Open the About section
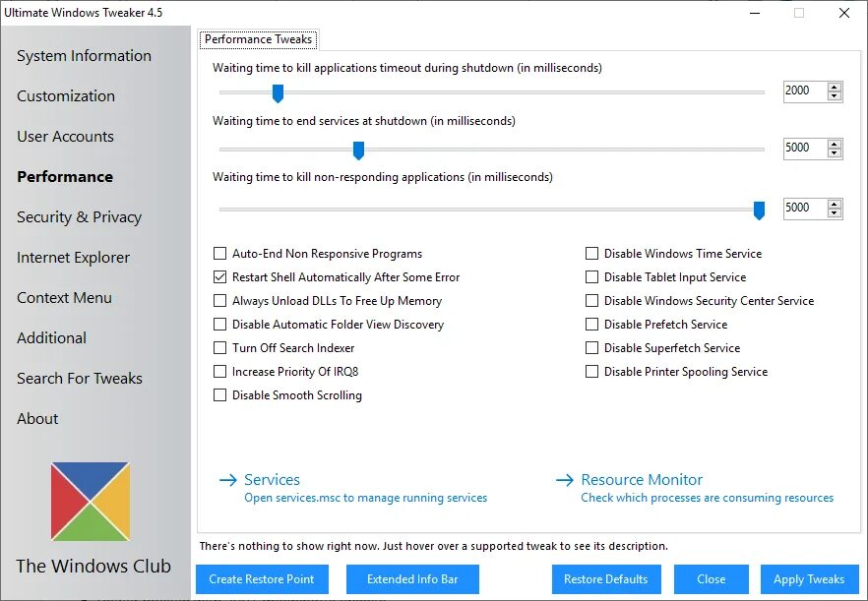The height and width of the screenshot is (601, 868). click(x=37, y=419)
